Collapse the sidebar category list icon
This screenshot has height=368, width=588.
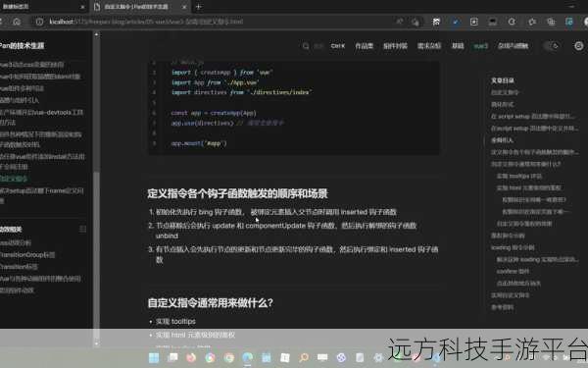click(83, 229)
